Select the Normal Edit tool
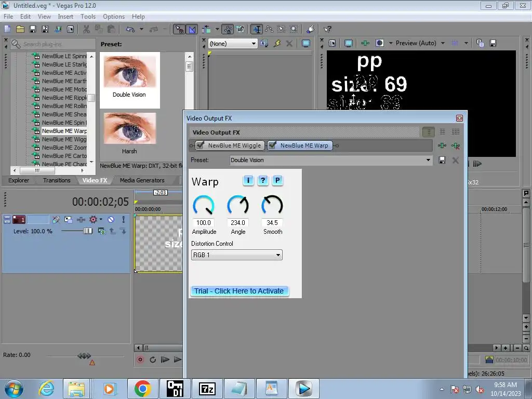Viewport: 532px width, 399px height. coord(257,30)
